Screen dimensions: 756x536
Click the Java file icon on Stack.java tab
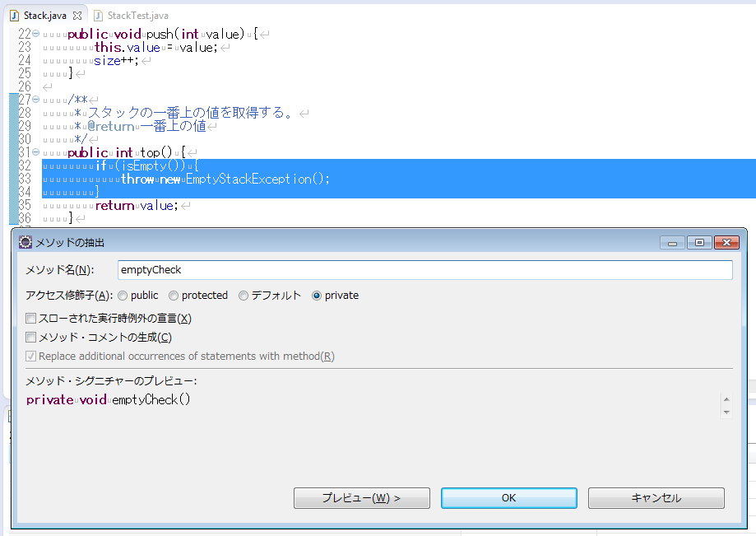(15, 16)
